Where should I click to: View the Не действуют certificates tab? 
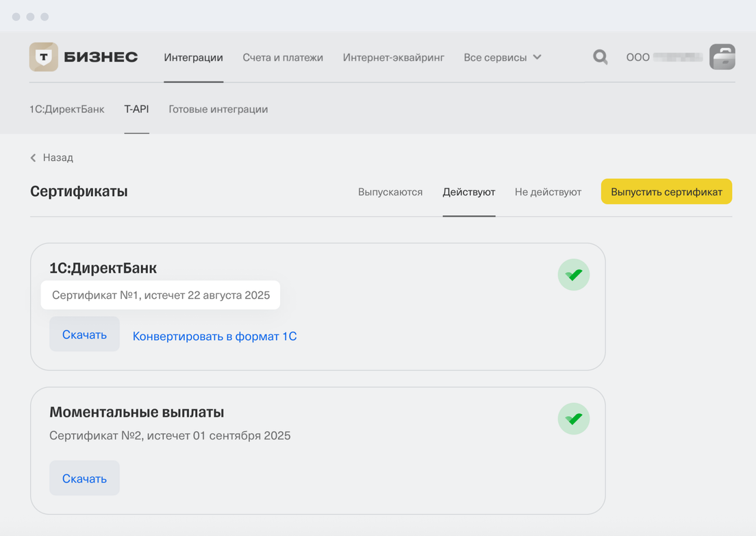(548, 192)
